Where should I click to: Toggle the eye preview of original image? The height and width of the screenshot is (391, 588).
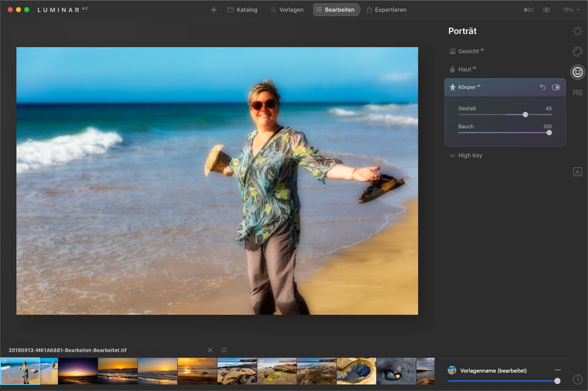coord(546,10)
